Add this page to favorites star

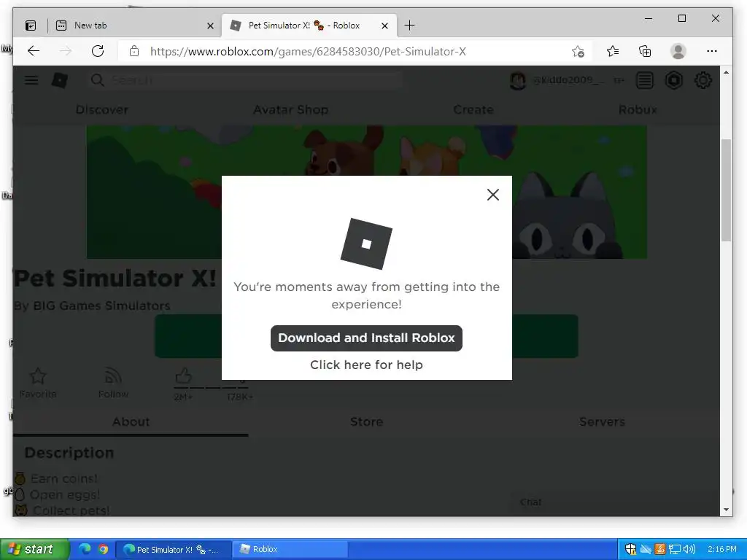[578, 51]
